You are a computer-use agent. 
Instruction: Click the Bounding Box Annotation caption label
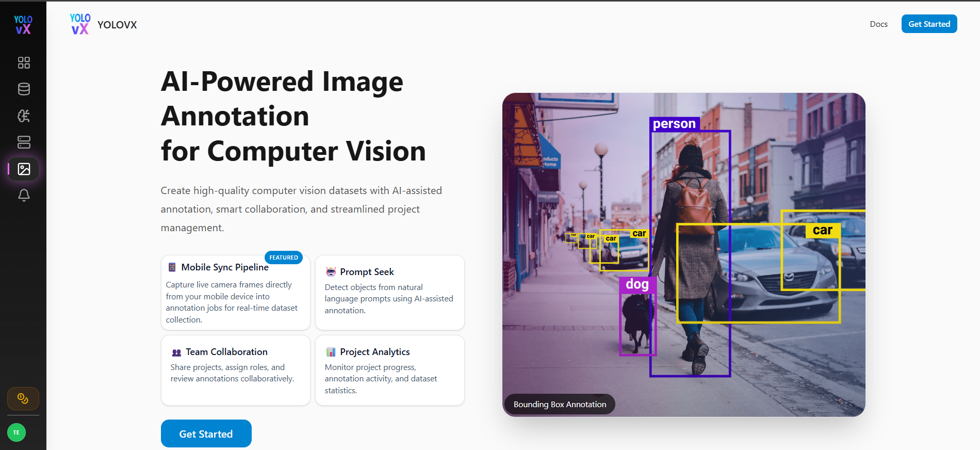click(x=560, y=404)
